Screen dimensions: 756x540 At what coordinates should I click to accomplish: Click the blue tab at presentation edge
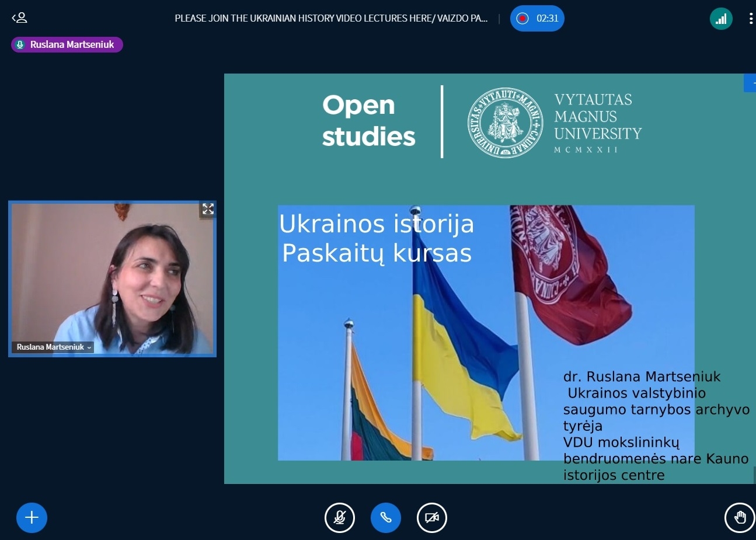point(750,83)
